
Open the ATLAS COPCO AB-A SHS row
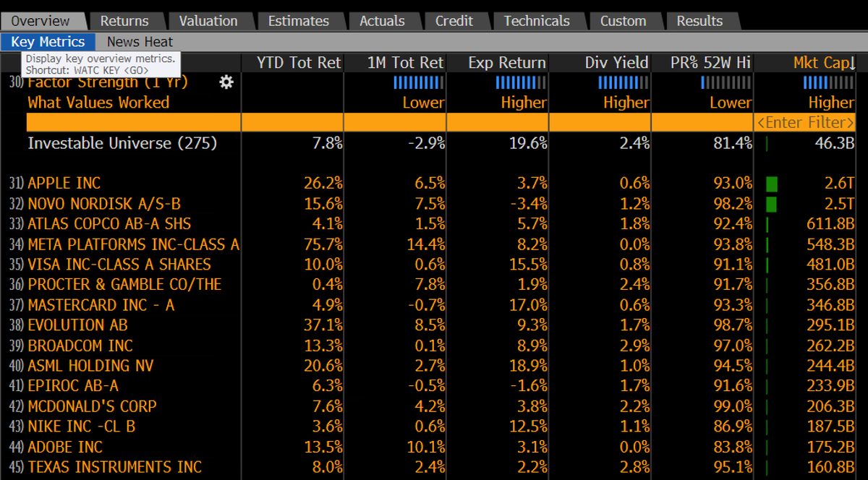pyautogui.click(x=109, y=224)
